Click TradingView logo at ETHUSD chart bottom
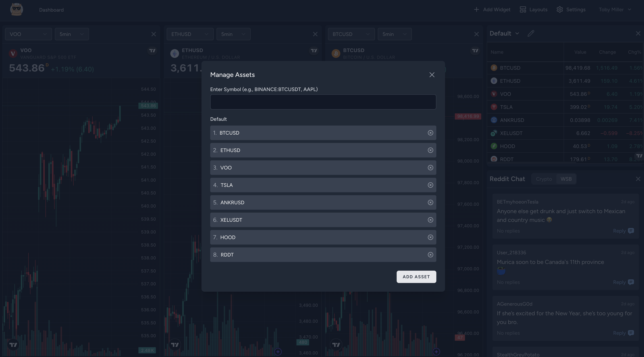This screenshot has width=644, height=357. [x=175, y=345]
